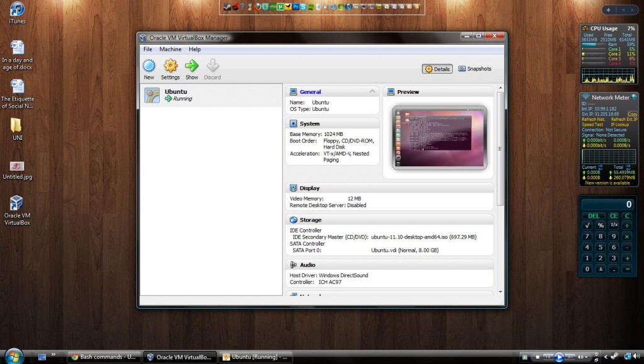The image size is (644, 364).
Task: Switch to 'Bash commands' Chrome taskbar button
Action: coord(104,357)
